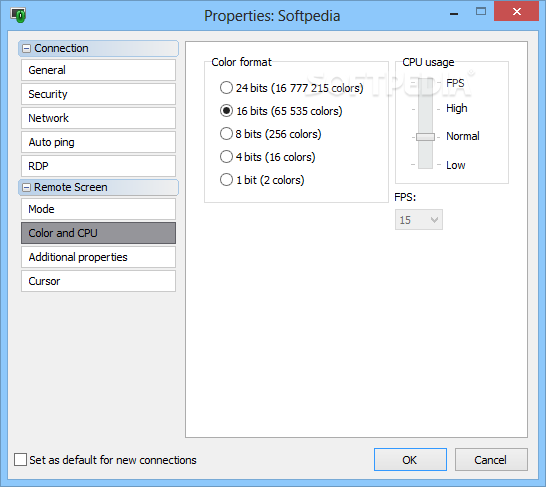546x487 pixels.
Task: Open the Network settings page
Action: pyautogui.click(x=98, y=118)
